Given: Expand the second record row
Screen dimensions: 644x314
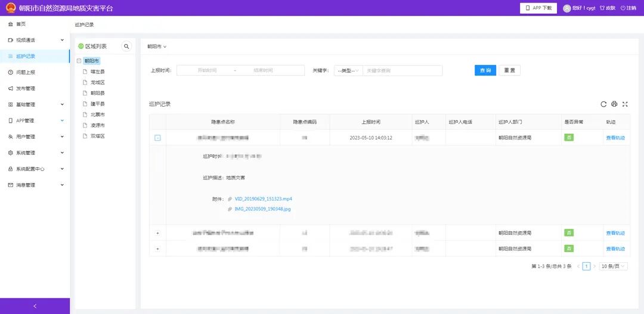Looking at the screenshot, I should [157, 233].
